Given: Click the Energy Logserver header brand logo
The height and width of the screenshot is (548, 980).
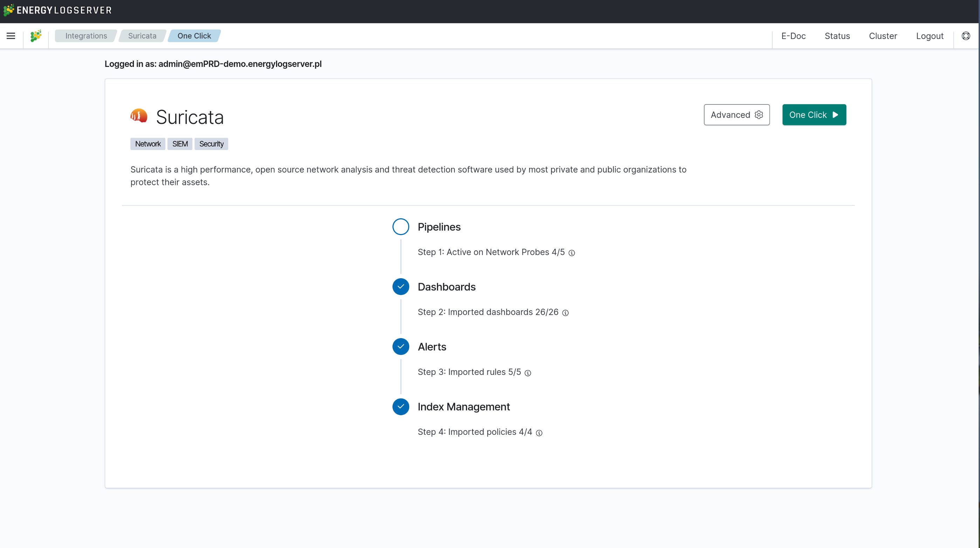Looking at the screenshot, I should (57, 10).
